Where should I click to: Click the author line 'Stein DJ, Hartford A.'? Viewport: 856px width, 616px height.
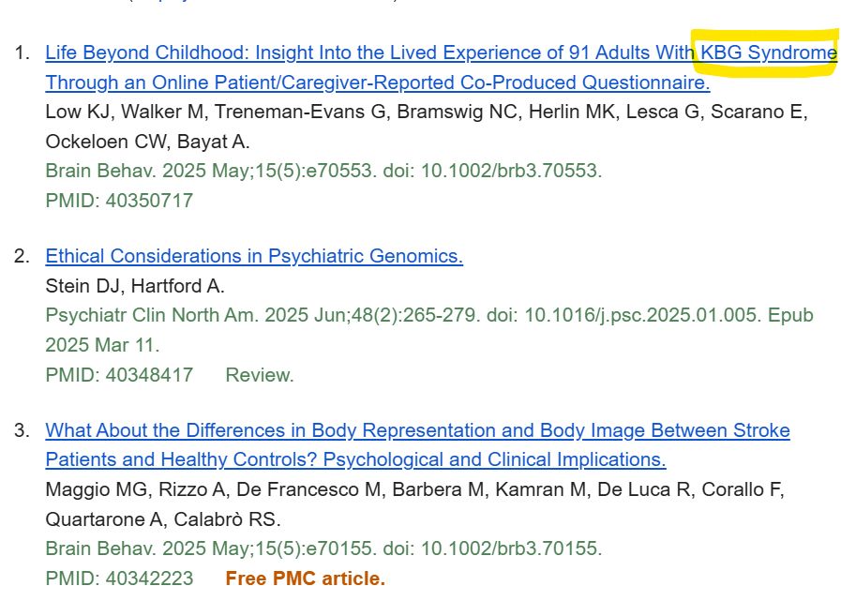pos(135,286)
